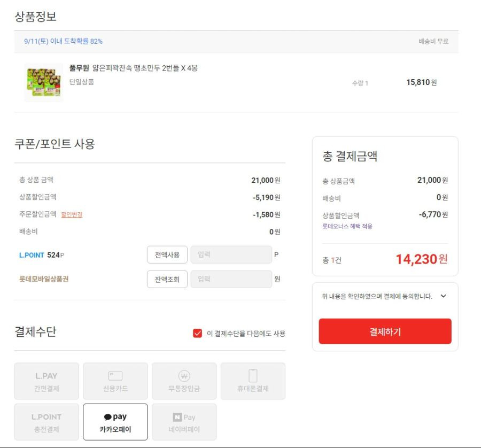The width and height of the screenshot is (481, 448).
Task: Focus the L.POINT amount input field
Action: (x=231, y=254)
